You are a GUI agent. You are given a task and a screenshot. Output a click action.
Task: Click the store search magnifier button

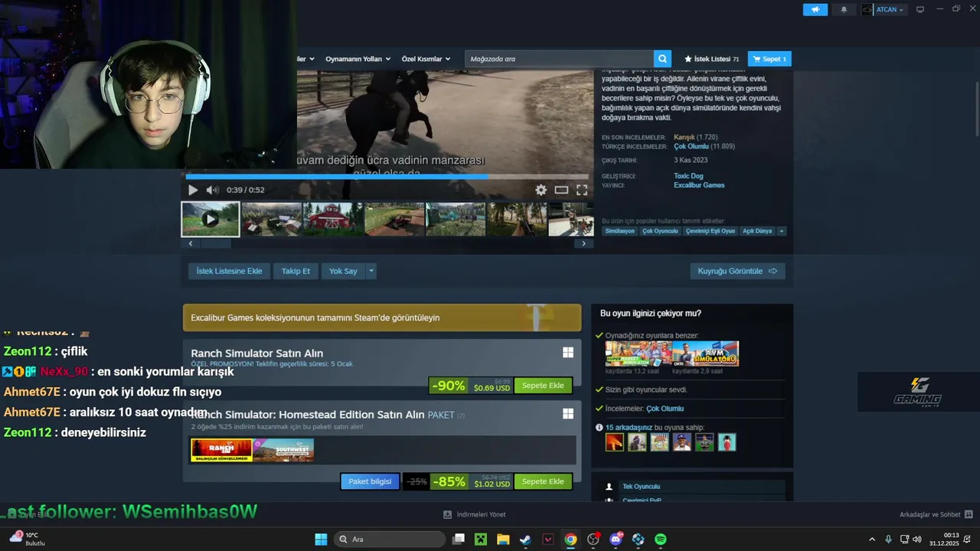click(662, 59)
